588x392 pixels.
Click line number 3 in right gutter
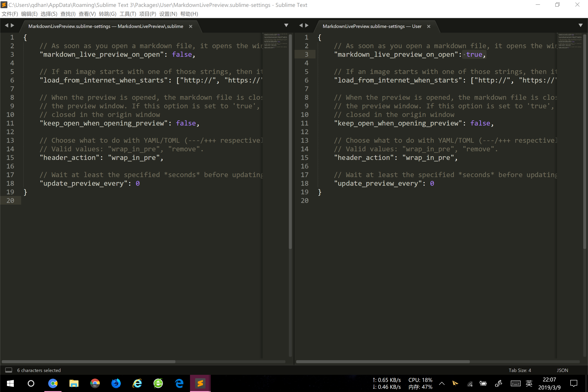[306, 54]
